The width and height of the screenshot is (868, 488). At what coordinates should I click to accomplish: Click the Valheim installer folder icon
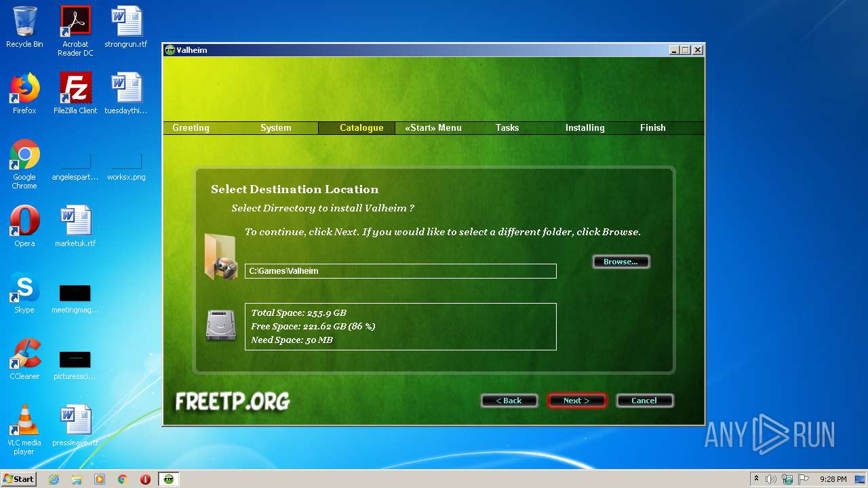221,257
